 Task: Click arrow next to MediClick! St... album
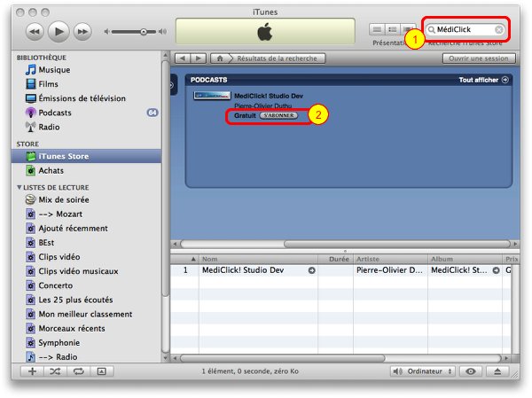(x=496, y=270)
